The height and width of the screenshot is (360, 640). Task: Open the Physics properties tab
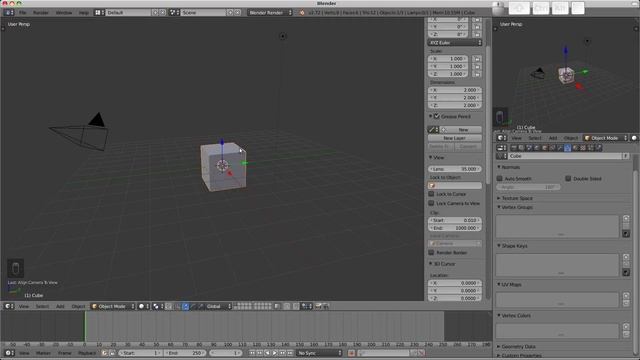(x=598, y=148)
